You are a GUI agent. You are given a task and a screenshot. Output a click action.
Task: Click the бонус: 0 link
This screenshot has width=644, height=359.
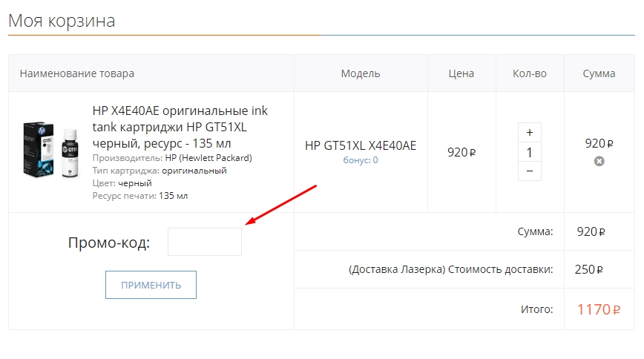(x=360, y=159)
